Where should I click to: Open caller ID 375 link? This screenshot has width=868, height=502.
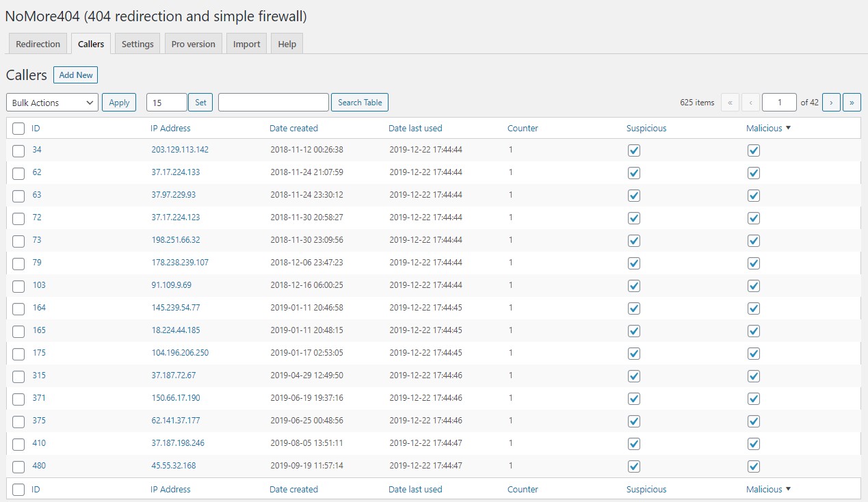click(x=39, y=420)
